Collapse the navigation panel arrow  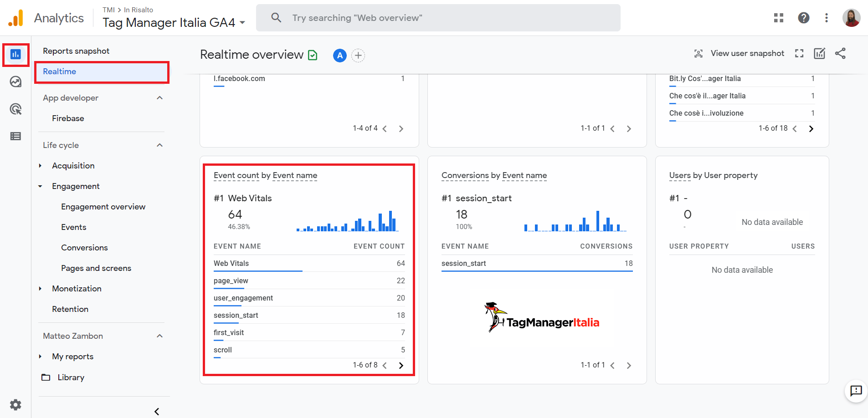157,412
